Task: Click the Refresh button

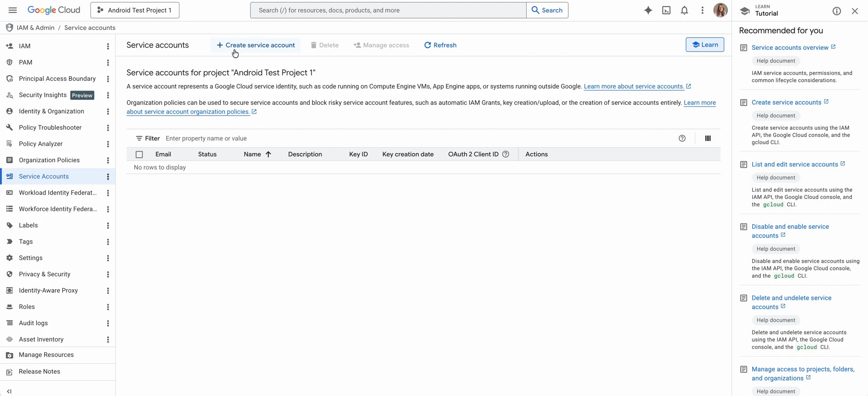Action: click(440, 45)
